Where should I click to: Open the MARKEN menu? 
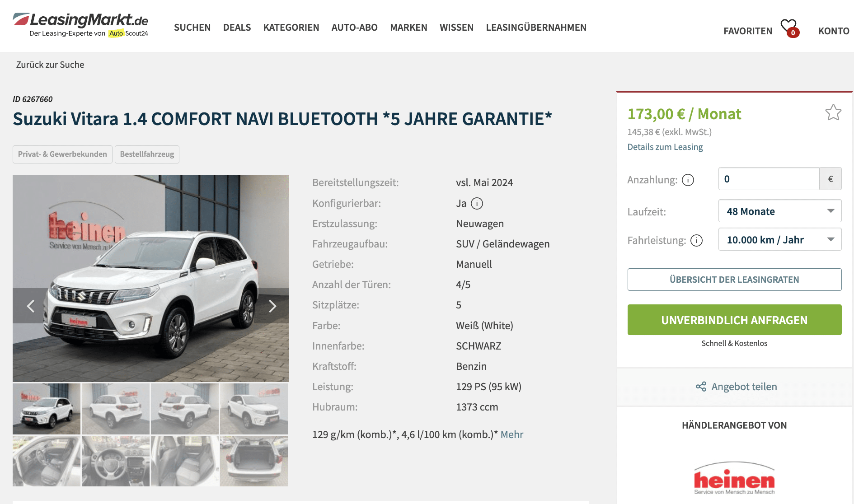[x=408, y=28]
